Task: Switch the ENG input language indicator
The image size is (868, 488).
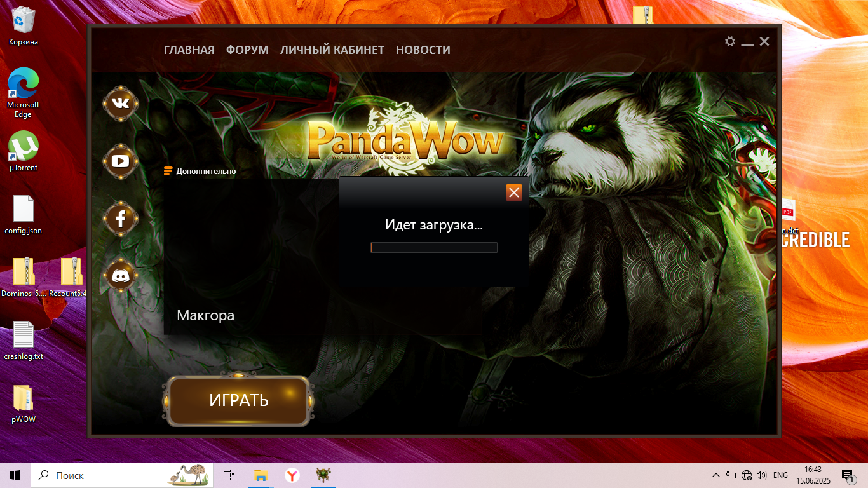Action: [x=780, y=475]
